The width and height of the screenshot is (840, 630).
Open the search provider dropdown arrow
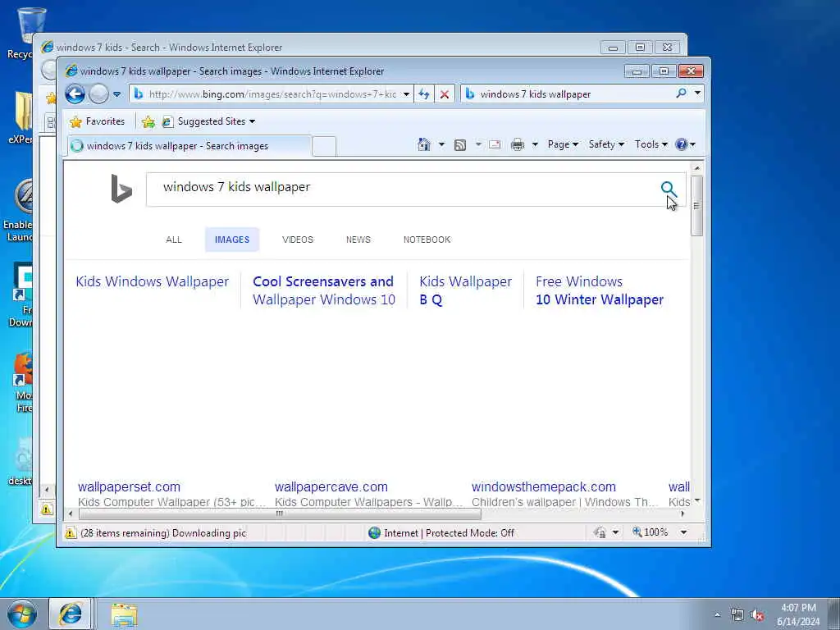pyautogui.click(x=697, y=94)
